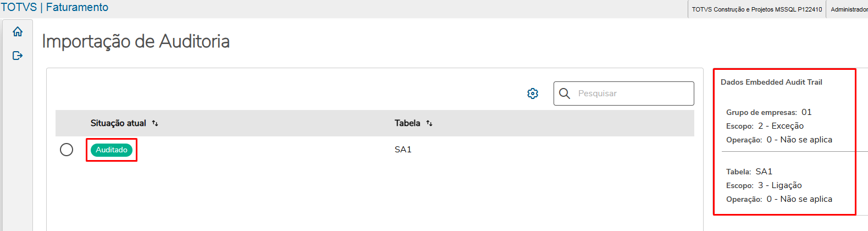The height and width of the screenshot is (231, 868).
Task: Open TOTVS Construção e Projetos environment label
Action: click(756, 9)
